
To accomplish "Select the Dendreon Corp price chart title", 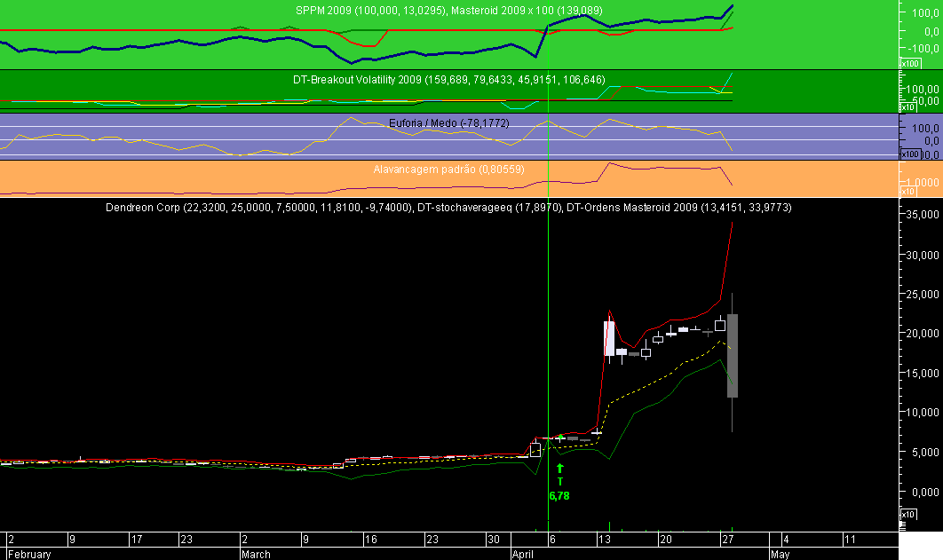I will [448, 208].
